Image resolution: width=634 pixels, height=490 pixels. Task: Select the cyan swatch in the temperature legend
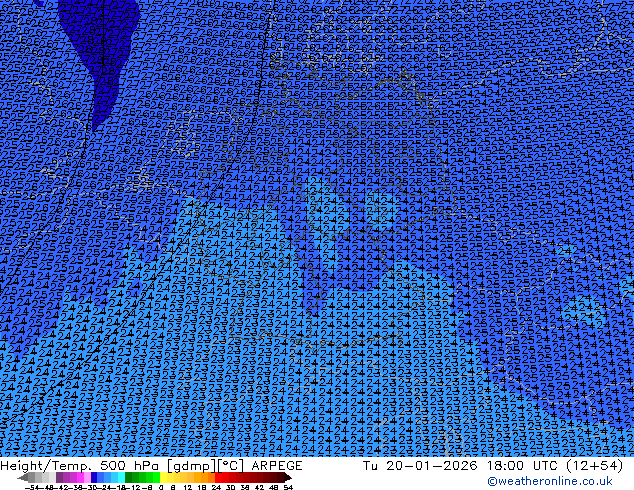tap(121, 477)
